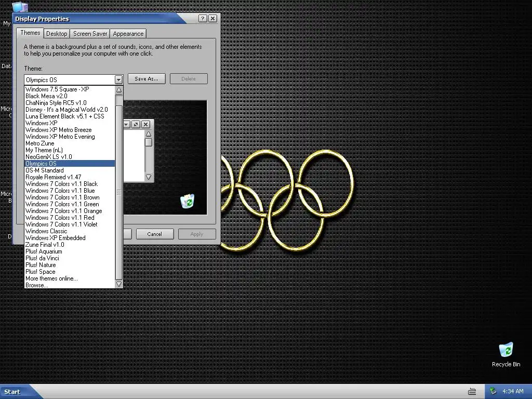Open the Recycle Bin desktop icon

pos(506,355)
